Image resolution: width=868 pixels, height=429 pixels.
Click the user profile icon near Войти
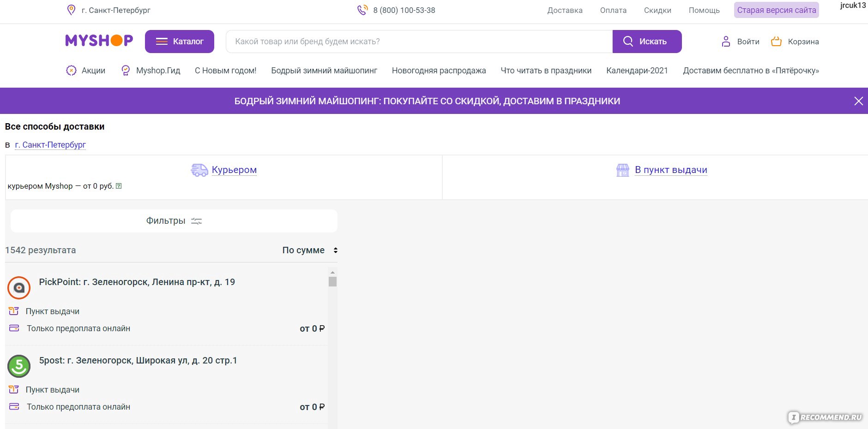726,42
